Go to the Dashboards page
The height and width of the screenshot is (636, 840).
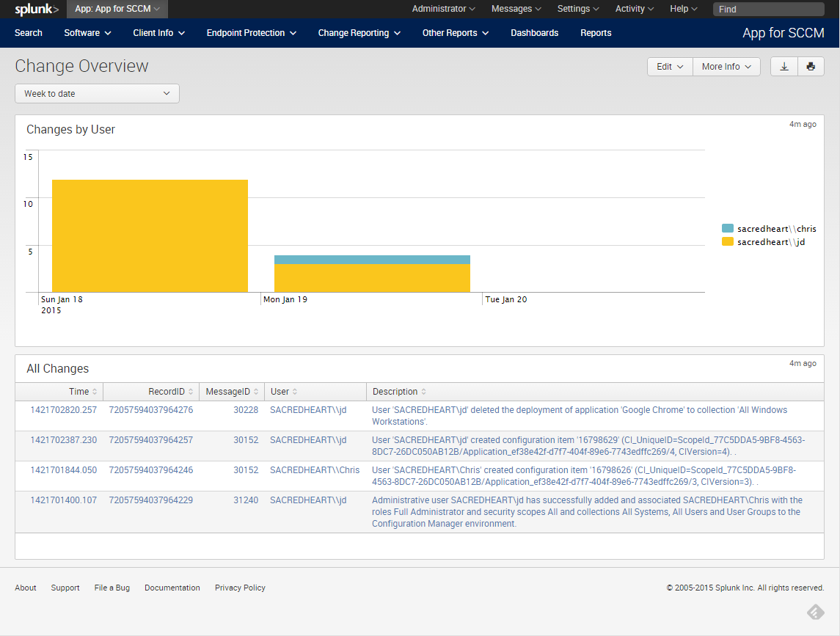click(534, 33)
